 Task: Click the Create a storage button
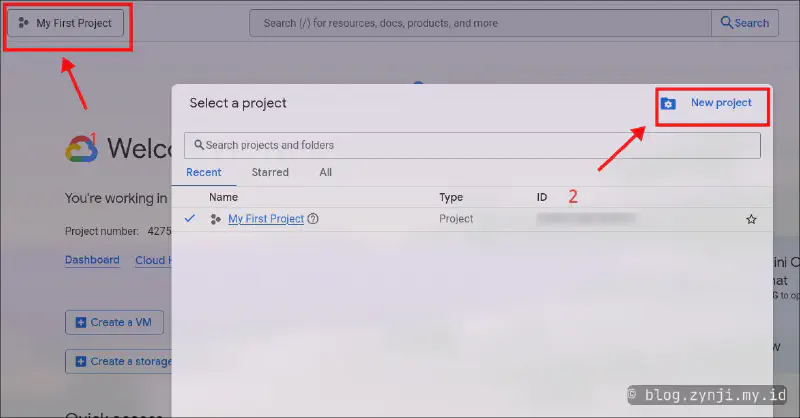click(x=119, y=361)
